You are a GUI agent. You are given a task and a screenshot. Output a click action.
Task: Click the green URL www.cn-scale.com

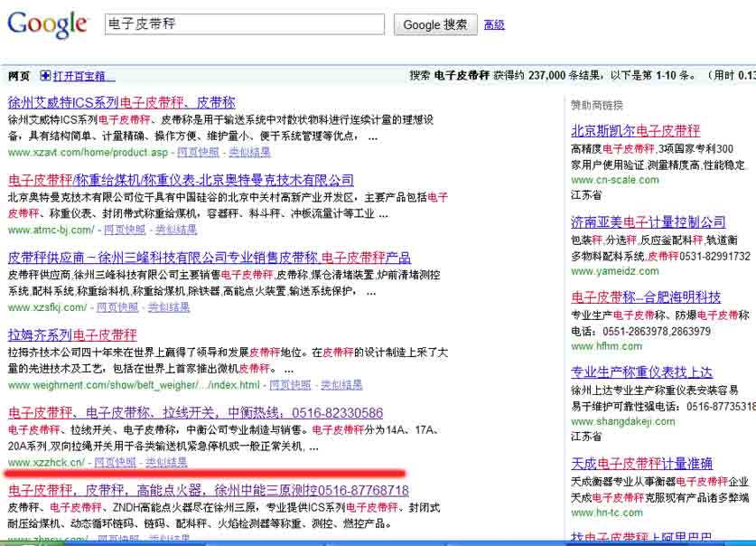click(x=615, y=180)
